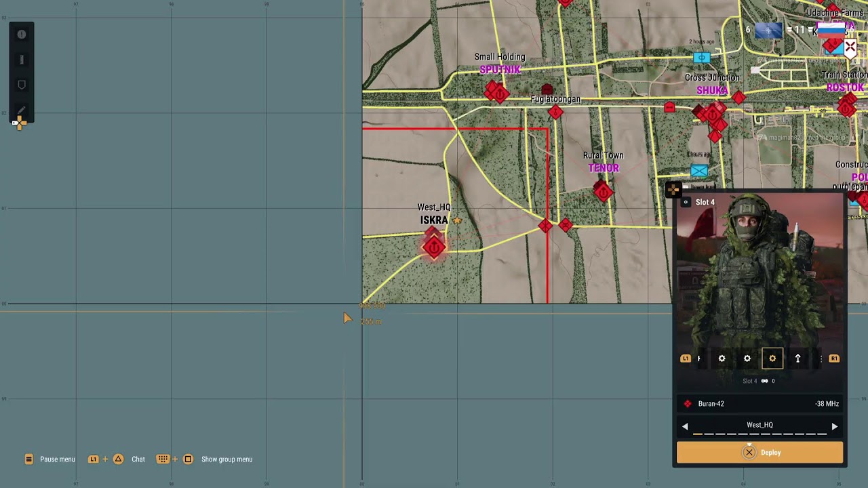Click the NATO flag icon at top
This screenshot has height=488, width=868.
point(768,30)
